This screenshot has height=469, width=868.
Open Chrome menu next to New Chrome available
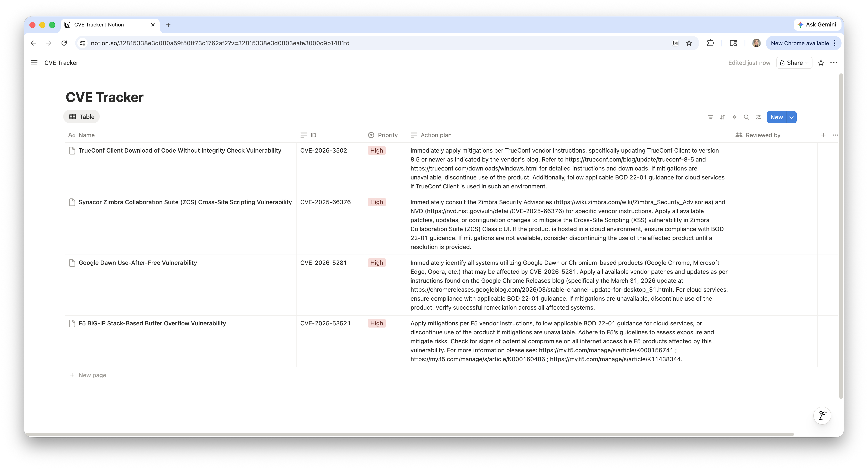835,43
